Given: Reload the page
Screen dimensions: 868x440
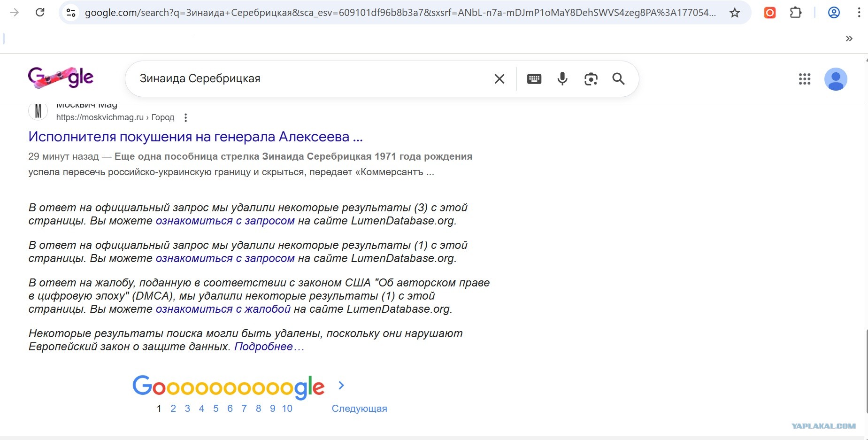Looking at the screenshot, I should tap(40, 12).
